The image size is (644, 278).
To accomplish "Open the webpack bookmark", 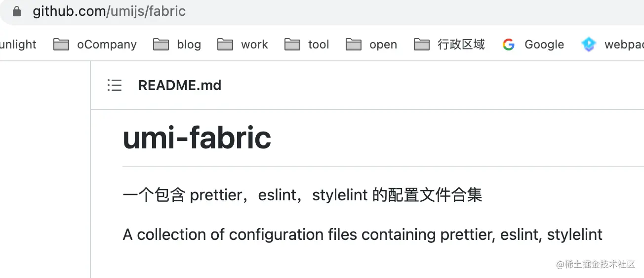I will click(612, 45).
